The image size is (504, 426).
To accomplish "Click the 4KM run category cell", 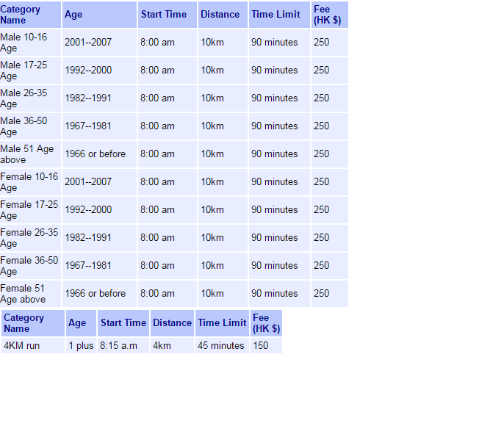I will pyautogui.click(x=32, y=346).
